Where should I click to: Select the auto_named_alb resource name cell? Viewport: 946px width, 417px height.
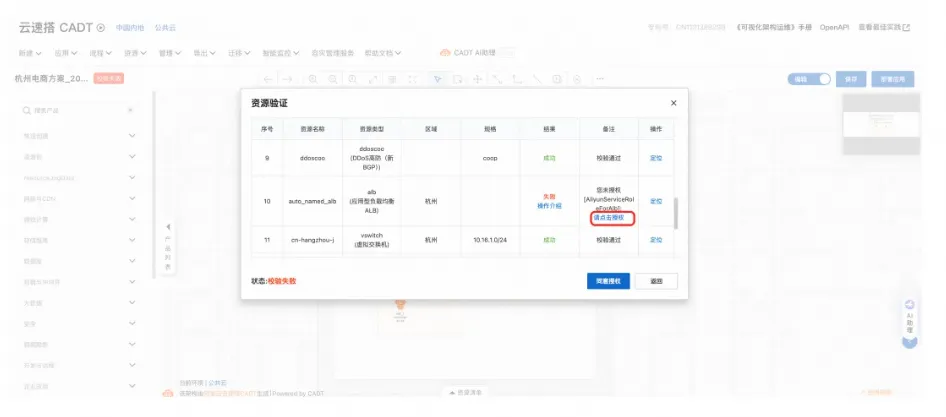[312, 201]
